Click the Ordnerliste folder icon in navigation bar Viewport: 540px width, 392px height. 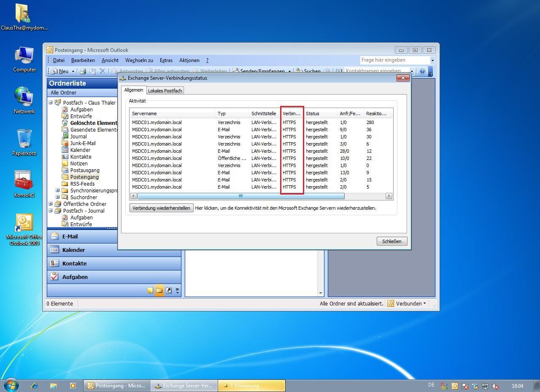click(159, 290)
